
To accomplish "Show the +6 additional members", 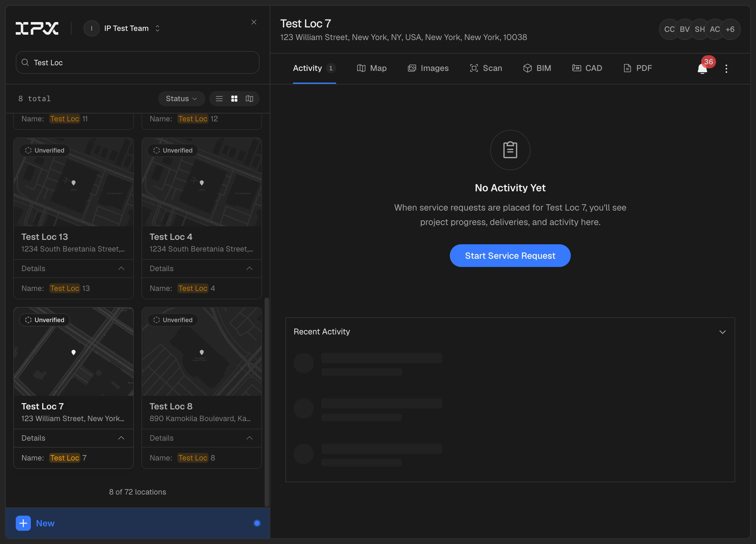I will click(x=730, y=29).
